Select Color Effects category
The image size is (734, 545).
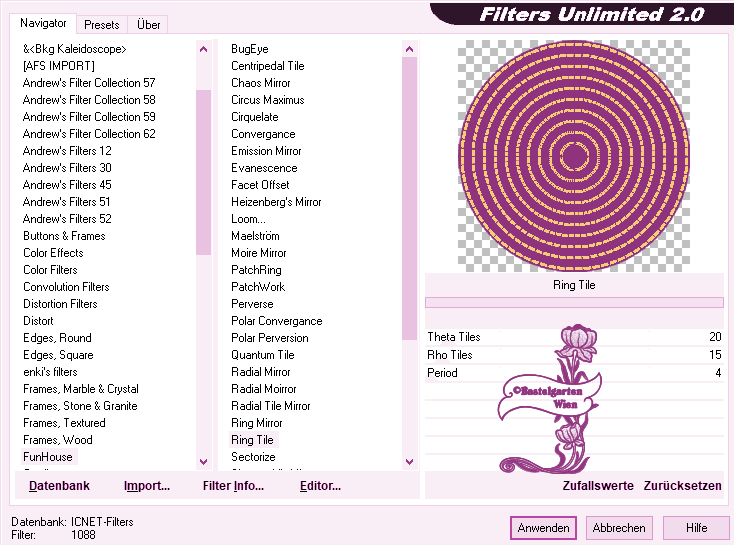pos(53,253)
